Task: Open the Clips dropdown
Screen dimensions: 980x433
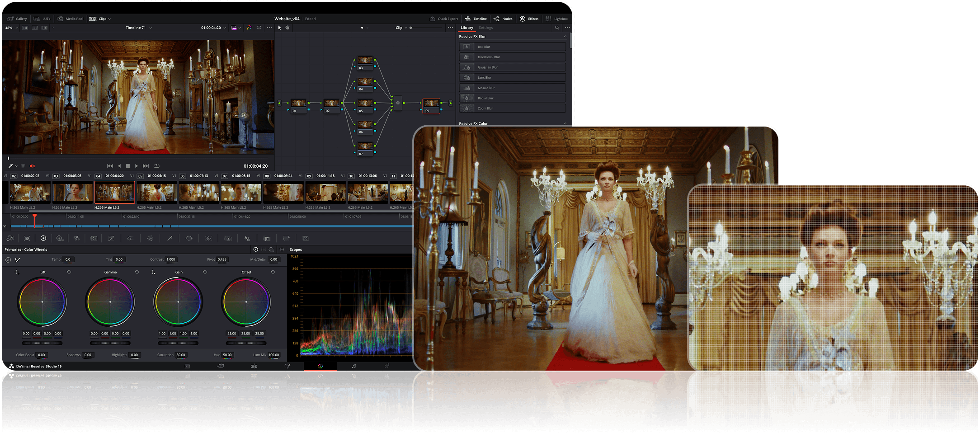Action: 104,19
